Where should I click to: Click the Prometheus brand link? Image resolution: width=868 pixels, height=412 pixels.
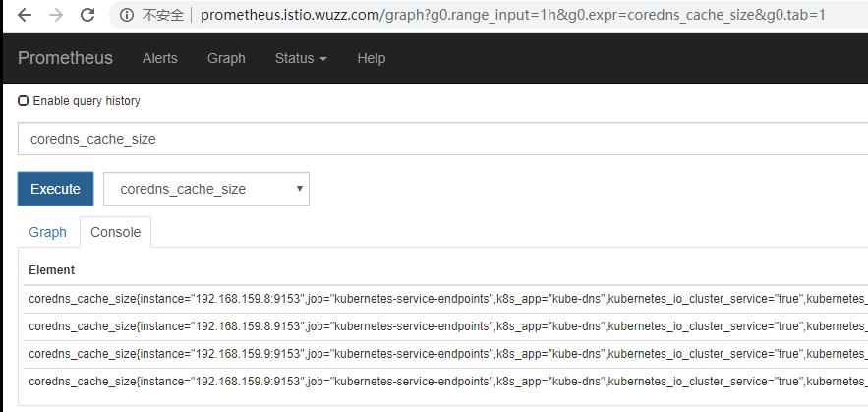tap(65, 58)
